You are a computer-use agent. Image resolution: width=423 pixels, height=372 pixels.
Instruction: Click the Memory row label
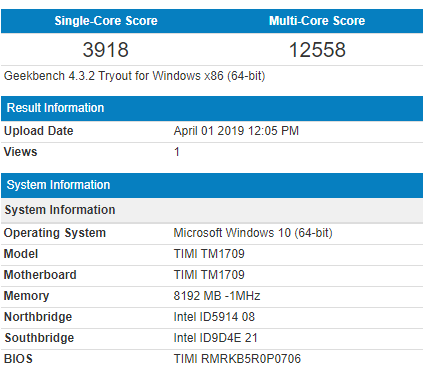(26, 296)
